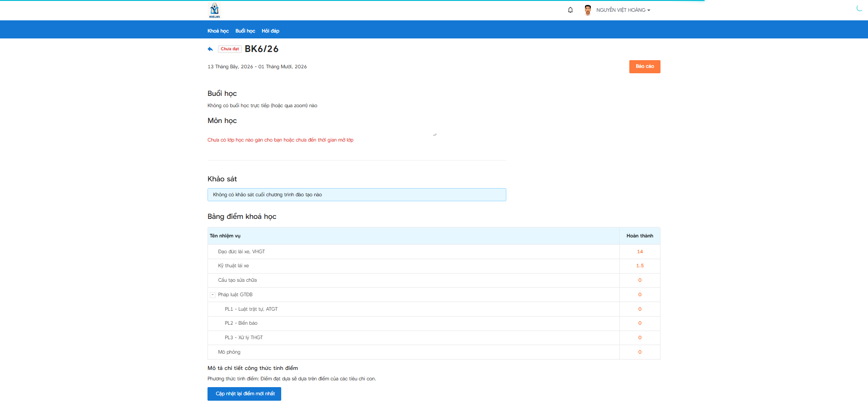Image resolution: width=868 pixels, height=412 pixels.
Task: Click the course date range text
Action: pyautogui.click(x=257, y=66)
